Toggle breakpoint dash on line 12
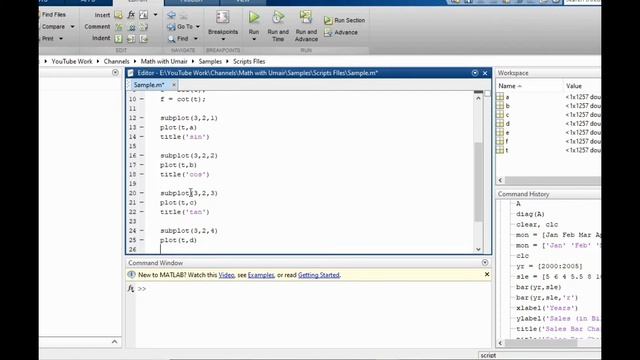The height and width of the screenshot is (360, 640). coord(142,118)
